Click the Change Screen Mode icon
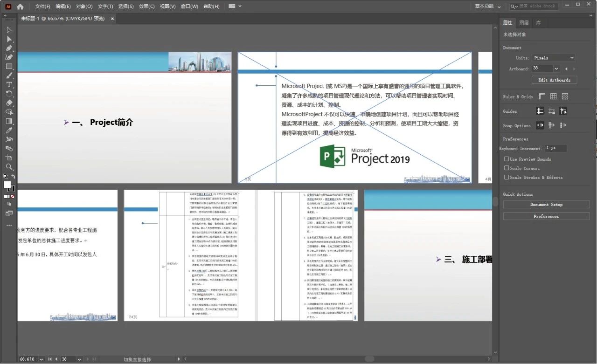 click(x=9, y=213)
